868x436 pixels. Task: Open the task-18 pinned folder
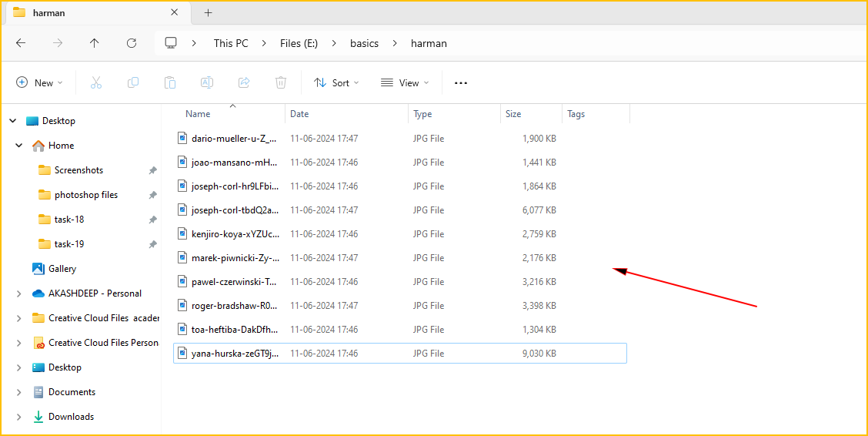(69, 220)
